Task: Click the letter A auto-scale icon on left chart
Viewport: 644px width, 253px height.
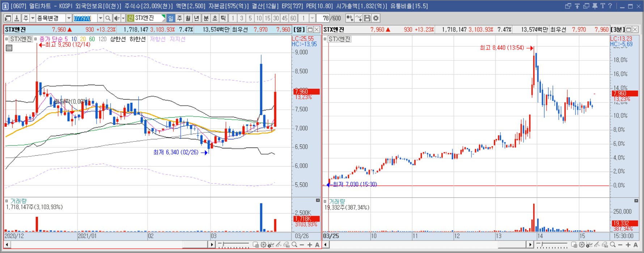Action: (x=317, y=245)
